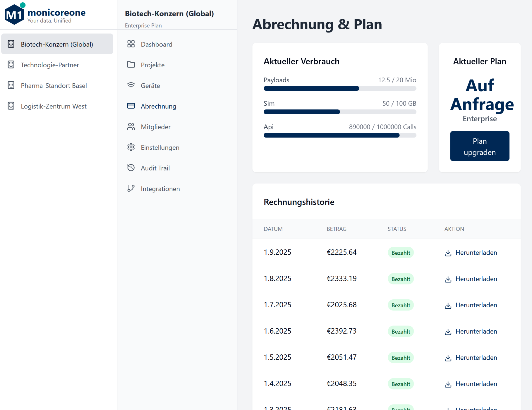Open the Abrechnung menu item
Viewport: 532px width, 410px height.
coord(158,106)
